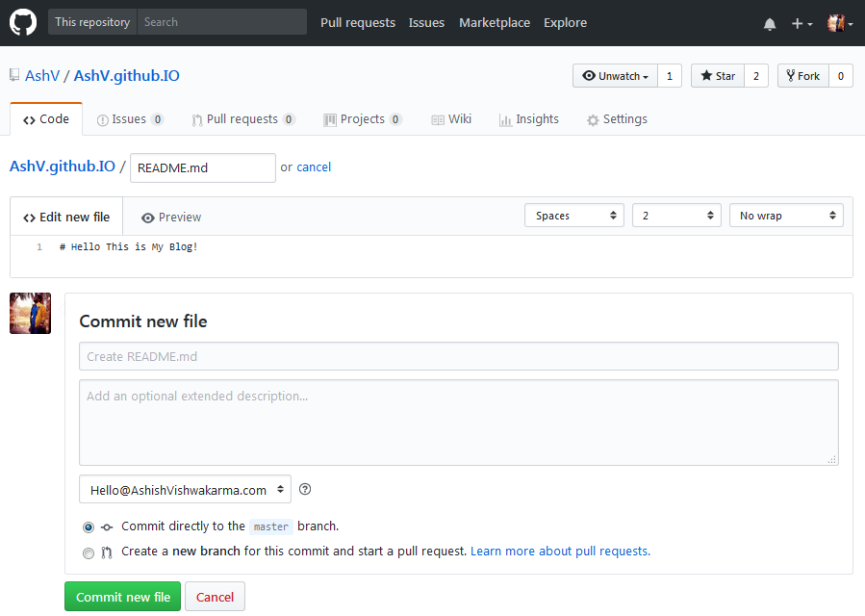Open the Wiki tab

(x=451, y=119)
